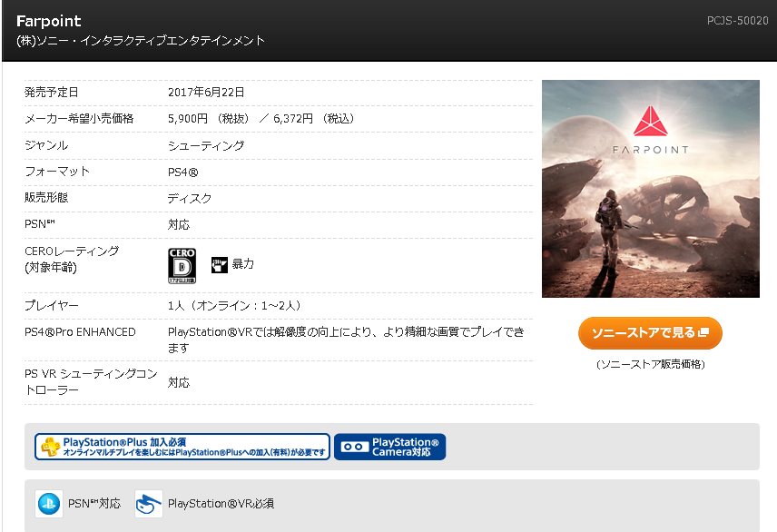Click the Farpoint game cover image
777x532 pixels.
tap(650, 189)
